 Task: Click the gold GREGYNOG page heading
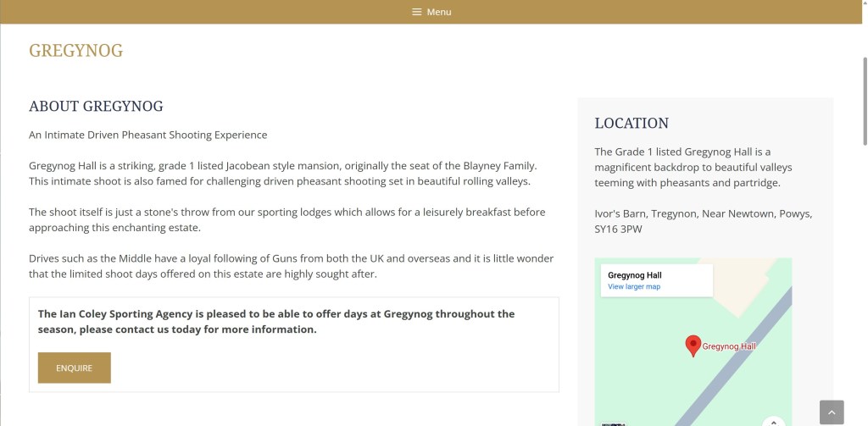click(x=76, y=51)
